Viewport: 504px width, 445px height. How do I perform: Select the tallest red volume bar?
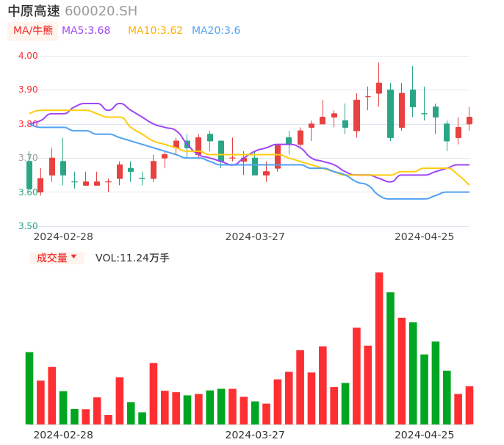(379, 348)
